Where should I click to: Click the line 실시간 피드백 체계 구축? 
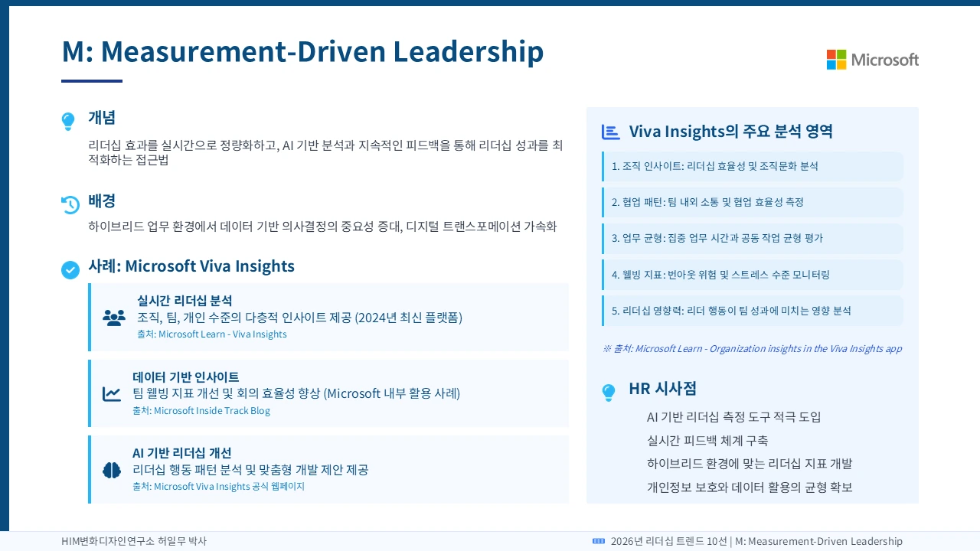(x=707, y=441)
